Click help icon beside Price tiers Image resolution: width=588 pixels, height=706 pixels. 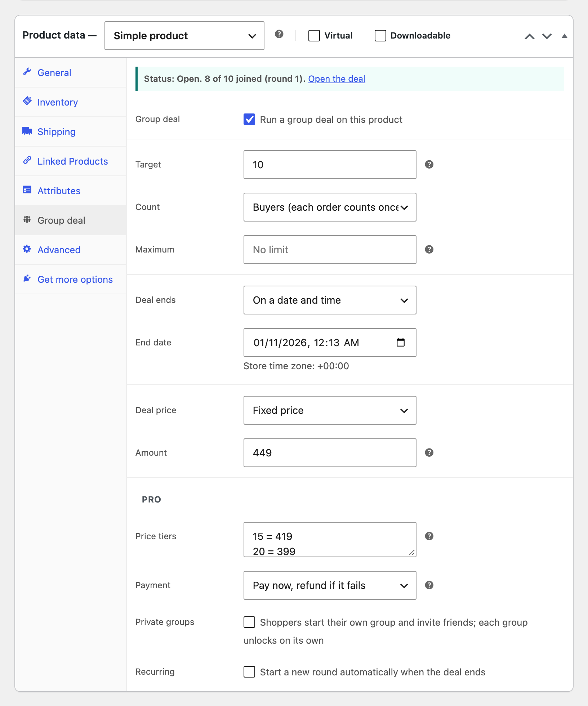click(x=429, y=536)
